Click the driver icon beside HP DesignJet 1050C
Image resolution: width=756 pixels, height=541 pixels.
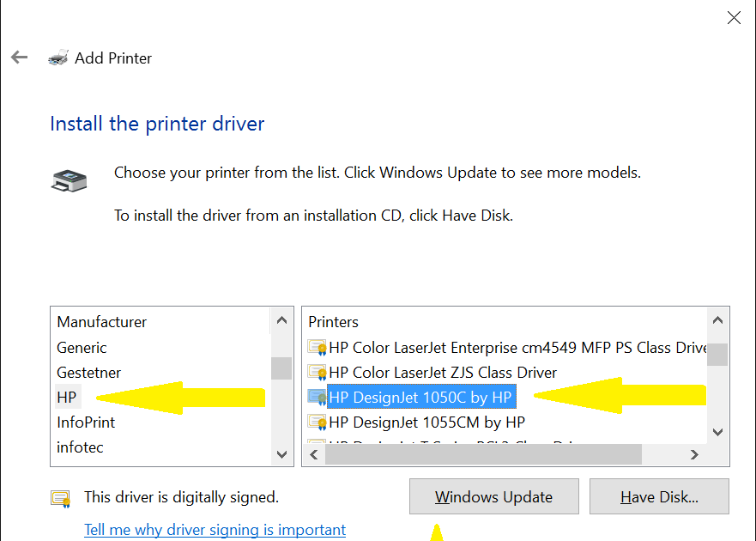click(317, 398)
